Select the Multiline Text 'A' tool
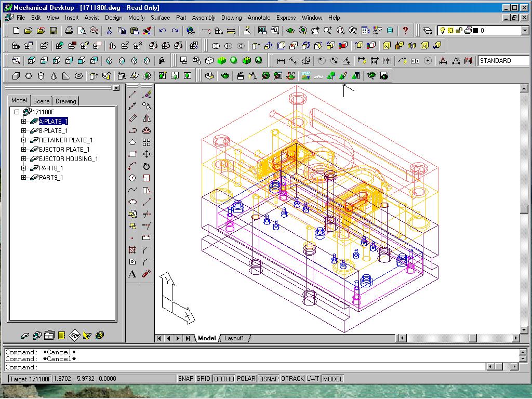532x399 pixels. pyautogui.click(x=132, y=274)
